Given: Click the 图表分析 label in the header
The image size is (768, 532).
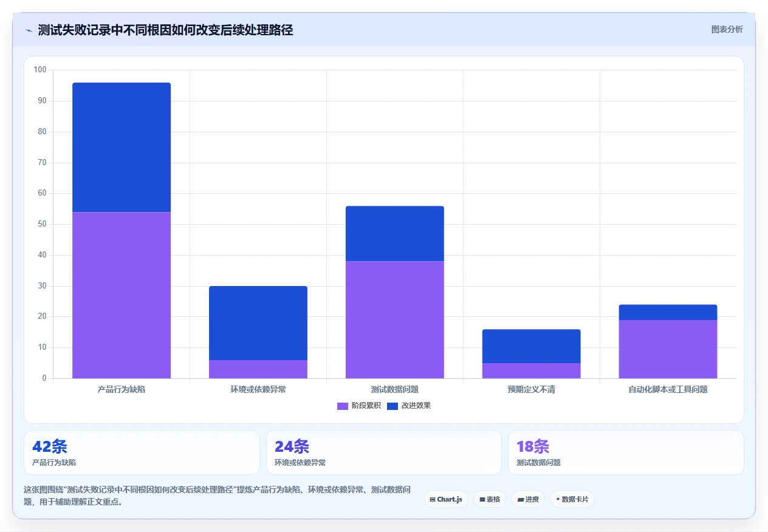Looking at the screenshot, I should click(x=727, y=29).
